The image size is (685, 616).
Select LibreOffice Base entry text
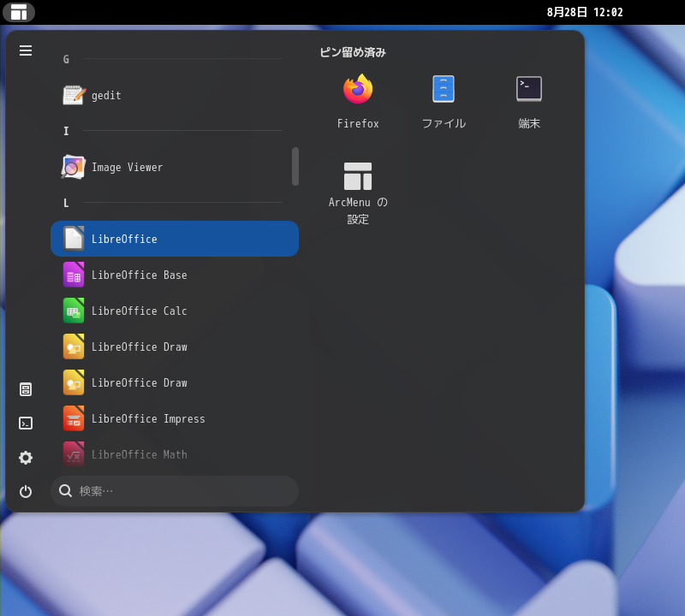[140, 275]
